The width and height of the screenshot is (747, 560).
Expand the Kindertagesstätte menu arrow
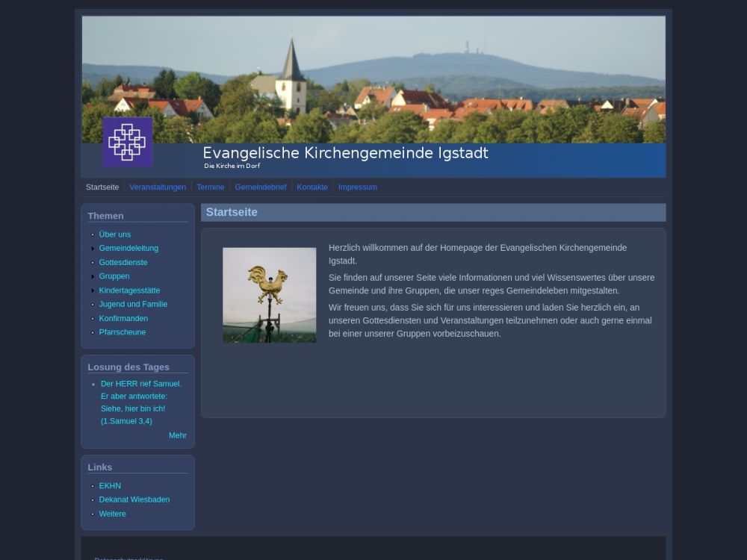tap(93, 290)
